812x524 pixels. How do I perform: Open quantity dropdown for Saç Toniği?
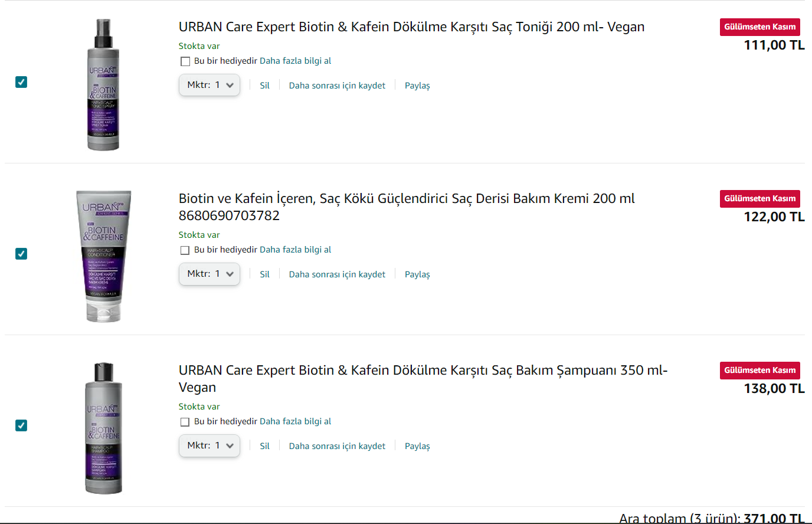209,85
